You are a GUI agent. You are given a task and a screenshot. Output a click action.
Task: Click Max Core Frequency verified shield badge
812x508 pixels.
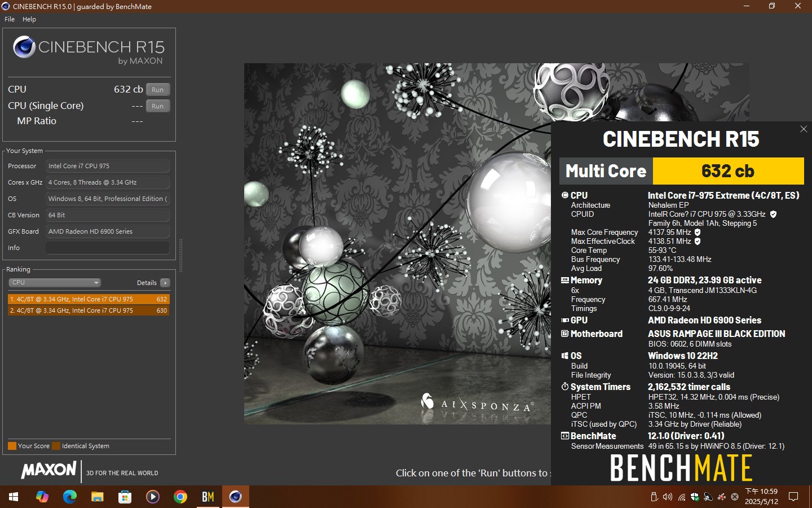[698, 232]
